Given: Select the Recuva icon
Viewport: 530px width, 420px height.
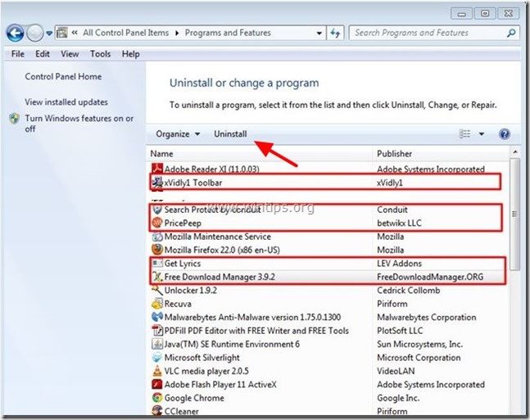Looking at the screenshot, I should pos(157,304).
